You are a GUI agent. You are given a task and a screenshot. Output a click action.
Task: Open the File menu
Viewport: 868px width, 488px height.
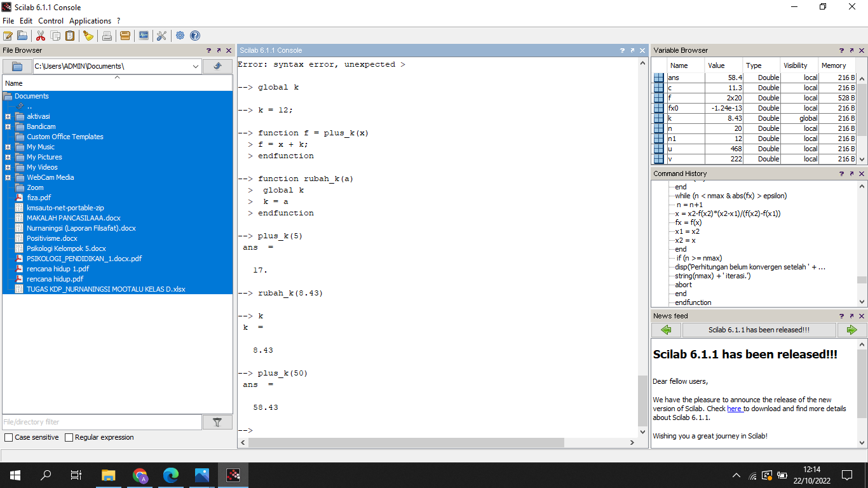coord(8,21)
